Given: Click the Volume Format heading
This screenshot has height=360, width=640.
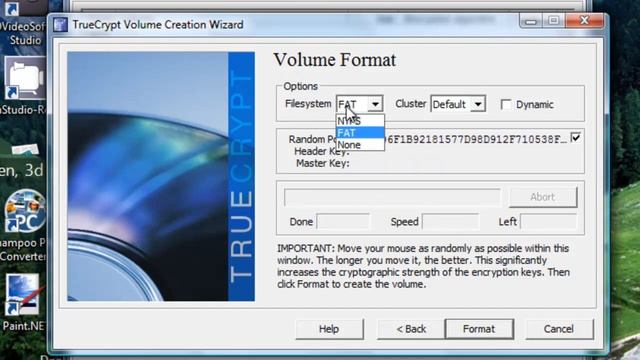Looking at the screenshot, I should [x=335, y=60].
